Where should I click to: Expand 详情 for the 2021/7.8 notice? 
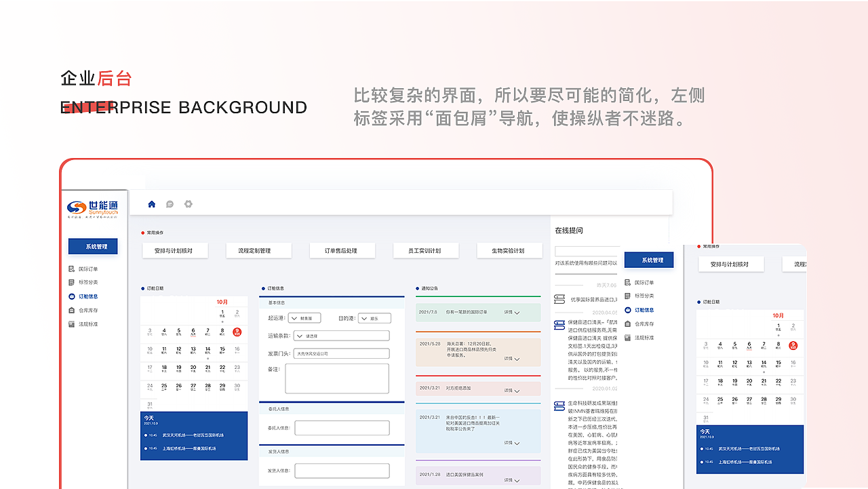click(512, 313)
